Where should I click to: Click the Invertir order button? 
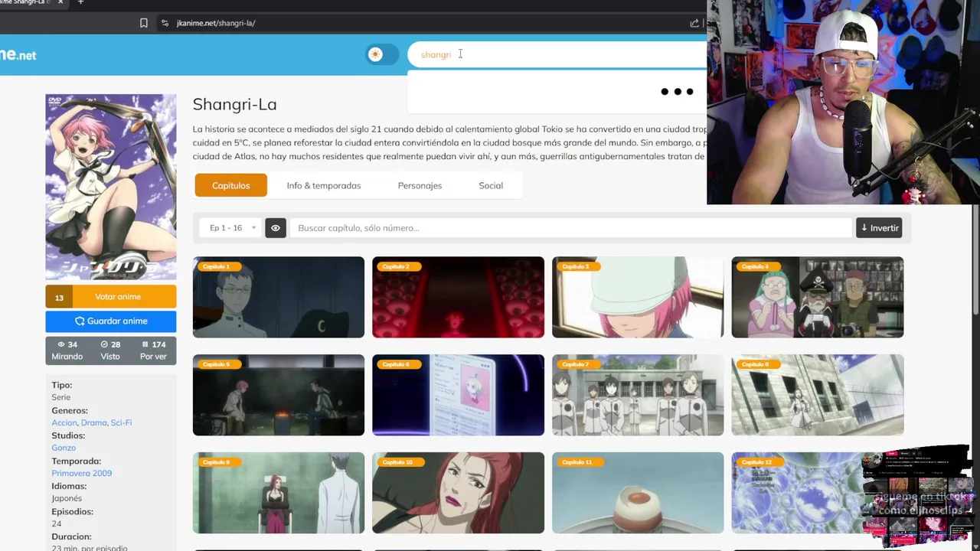point(879,228)
